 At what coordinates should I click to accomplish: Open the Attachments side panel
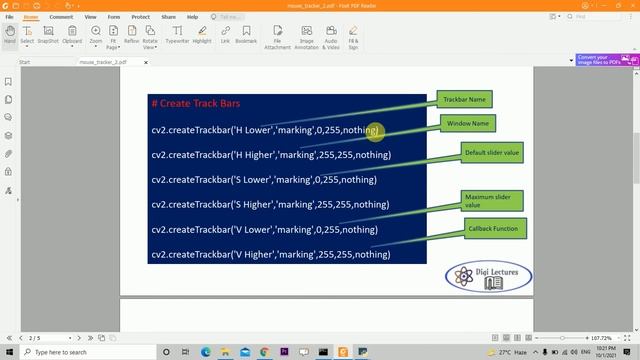click(x=8, y=154)
